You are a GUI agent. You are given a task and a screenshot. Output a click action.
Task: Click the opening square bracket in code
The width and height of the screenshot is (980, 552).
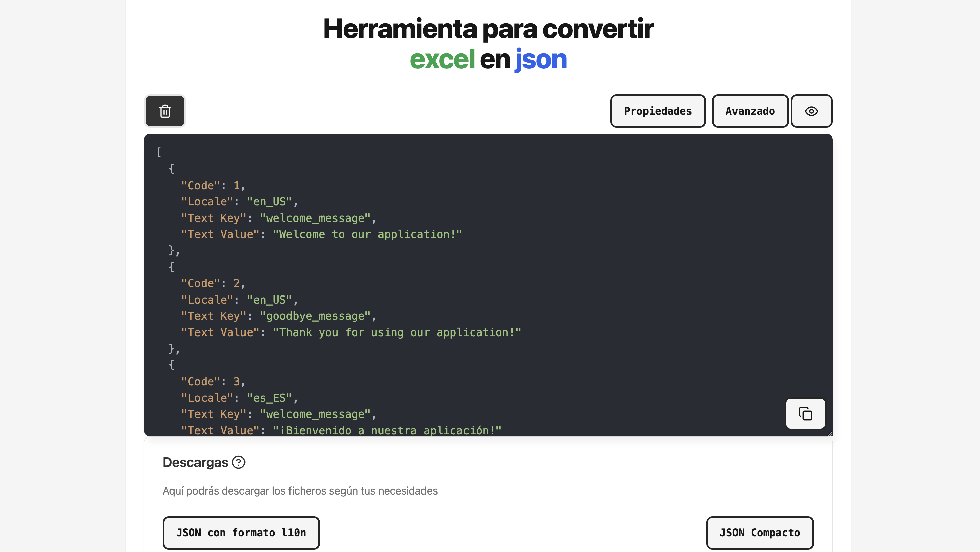pyautogui.click(x=159, y=152)
